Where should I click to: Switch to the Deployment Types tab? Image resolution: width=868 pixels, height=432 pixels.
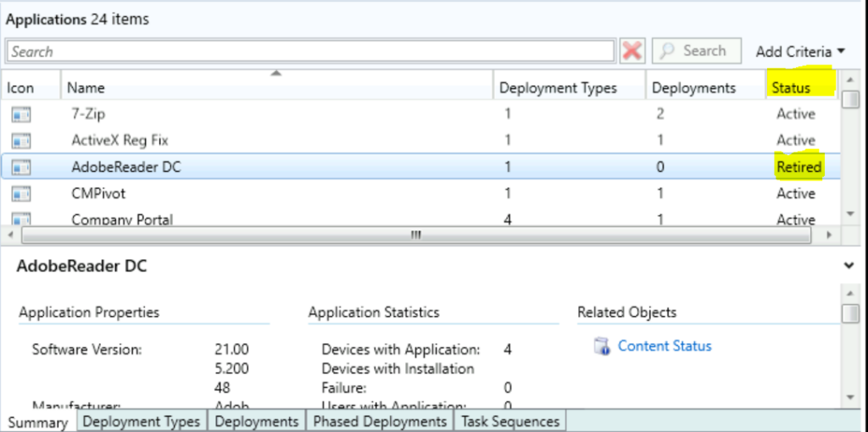[142, 421]
